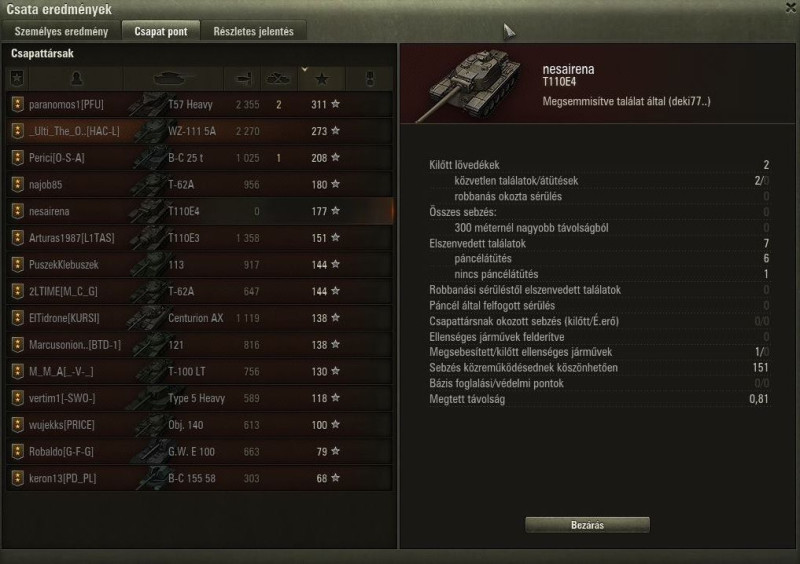Click the Bezárás button
This screenshot has height=564, width=800.
click(x=587, y=525)
